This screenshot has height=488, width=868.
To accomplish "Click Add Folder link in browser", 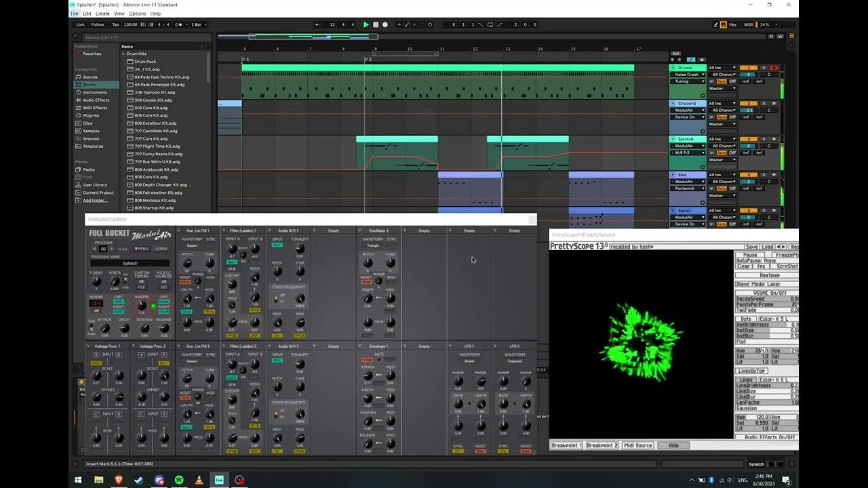I will pos(95,200).
